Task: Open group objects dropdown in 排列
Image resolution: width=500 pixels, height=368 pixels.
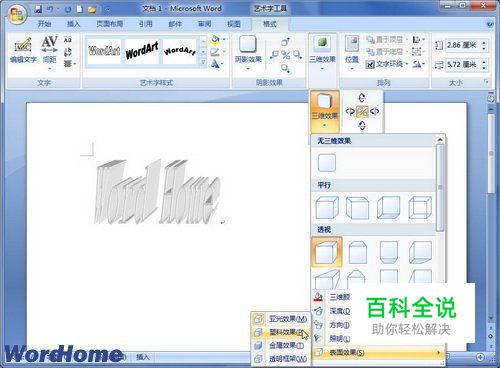Action: [418, 52]
